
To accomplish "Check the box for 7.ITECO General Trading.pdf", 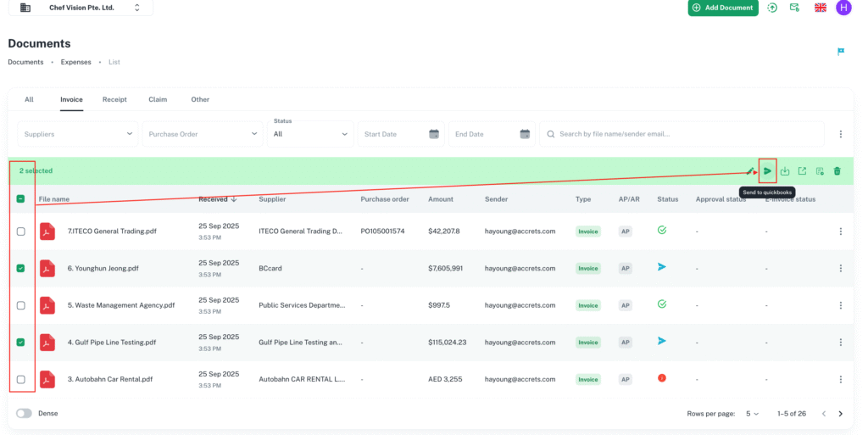I will coord(21,231).
